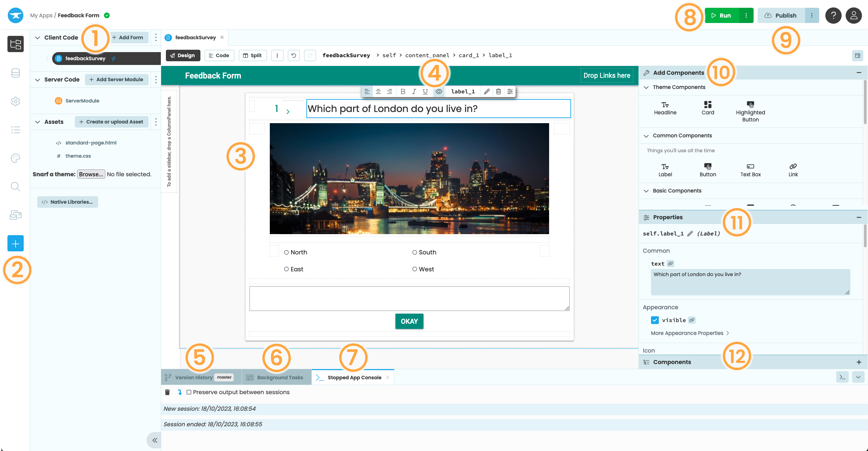Viewport: 868px width, 451px height.
Task: Enable Preserve output between sessions
Action: pos(189,392)
